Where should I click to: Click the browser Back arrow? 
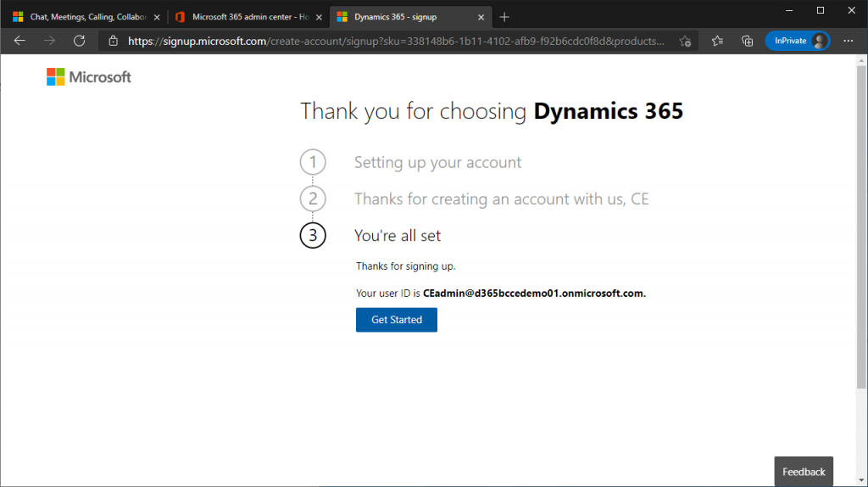coord(19,41)
